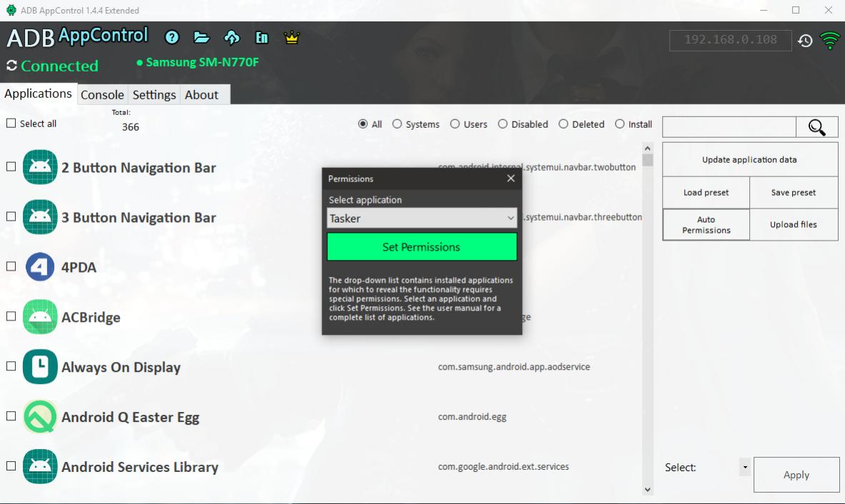
Task: Click the Update application data button
Action: [x=749, y=160]
